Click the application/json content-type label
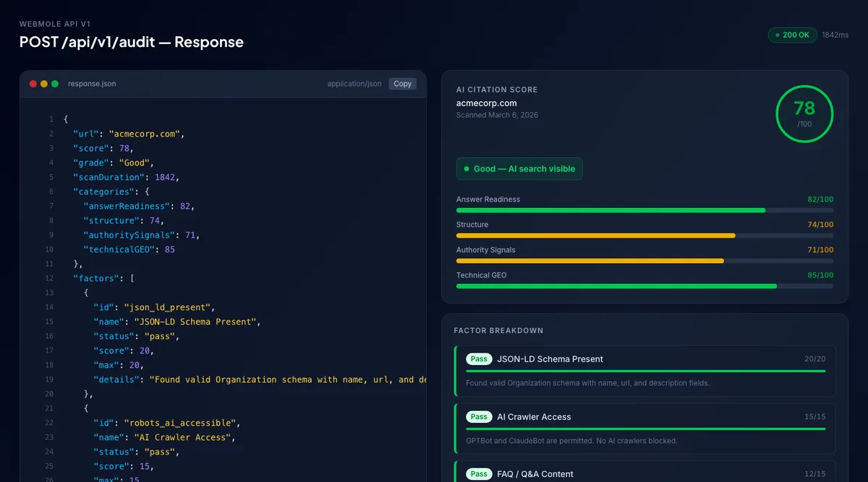868x482 pixels. tap(354, 83)
